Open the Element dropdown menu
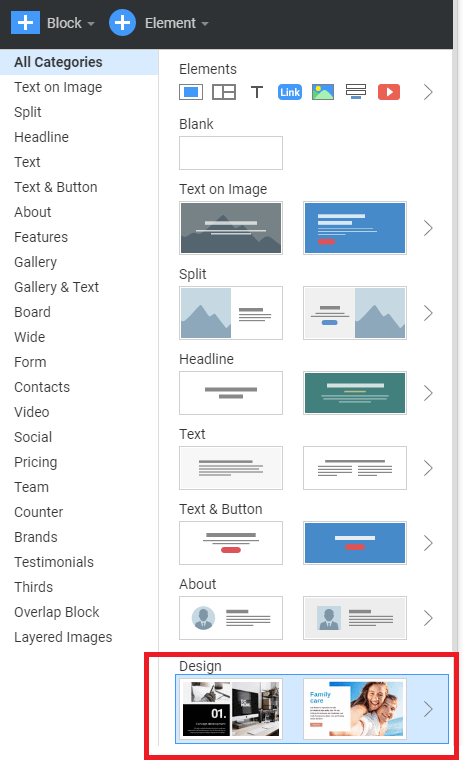The height and width of the screenshot is (771, 468). [x=177, y=23]
